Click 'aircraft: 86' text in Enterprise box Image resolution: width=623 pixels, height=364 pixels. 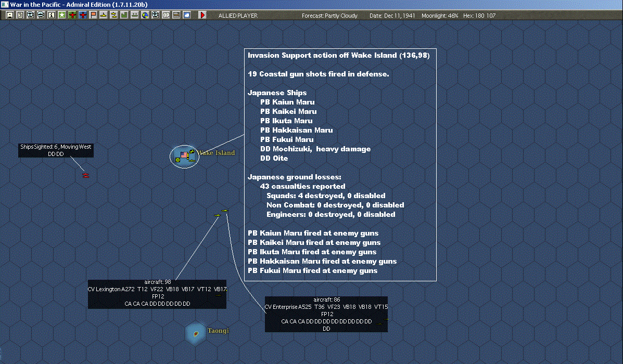(327, 300)
